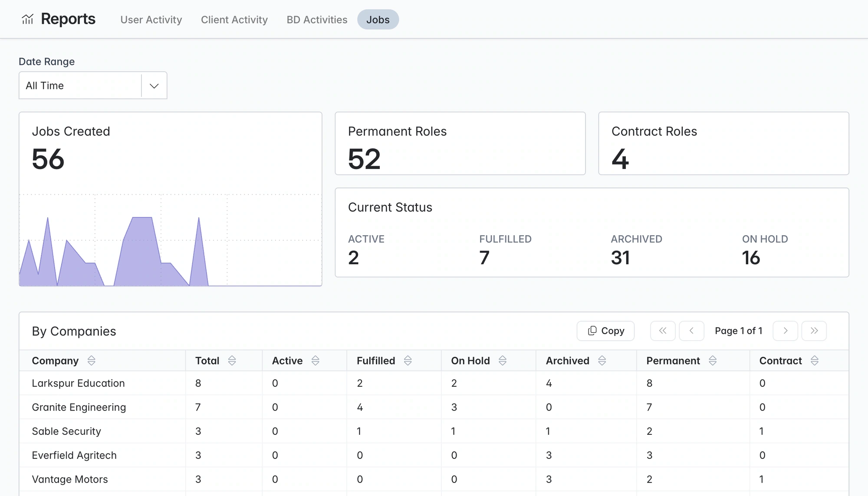The height and width of the screenshot is (496, 868).
Task: Sort table by Company column
Action: click(91, 361)
